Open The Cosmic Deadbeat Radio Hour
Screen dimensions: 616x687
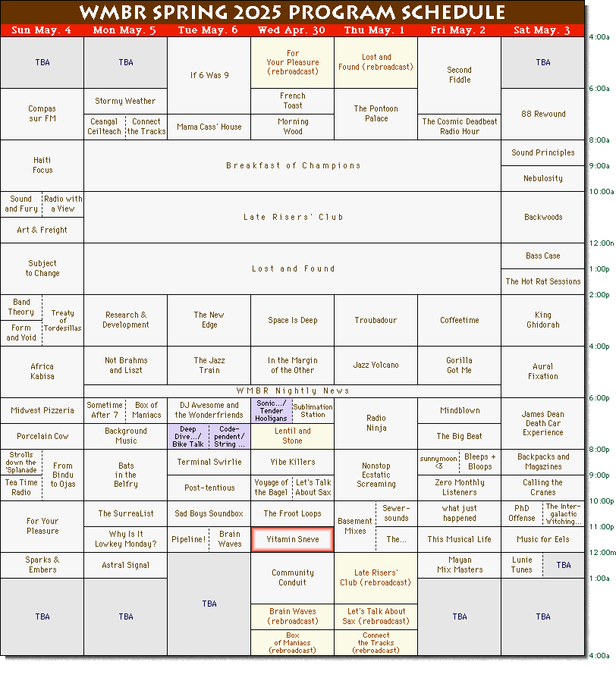point(459,127)
